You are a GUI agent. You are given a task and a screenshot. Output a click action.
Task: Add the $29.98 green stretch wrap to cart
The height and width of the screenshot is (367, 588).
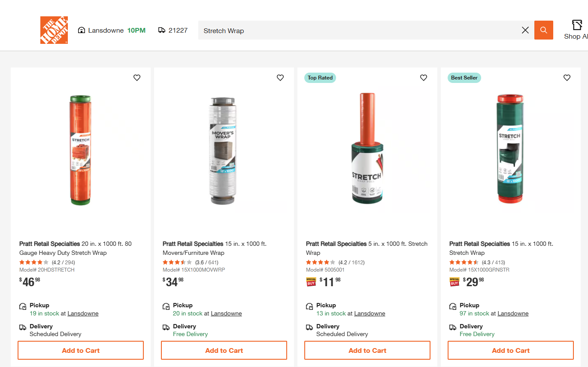pos(511,350)
